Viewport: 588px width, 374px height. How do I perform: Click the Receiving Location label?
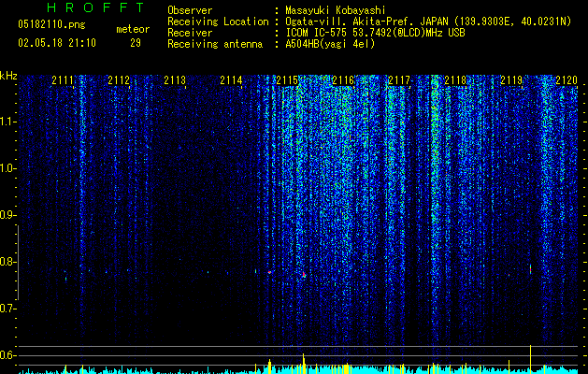coord(218,22)
